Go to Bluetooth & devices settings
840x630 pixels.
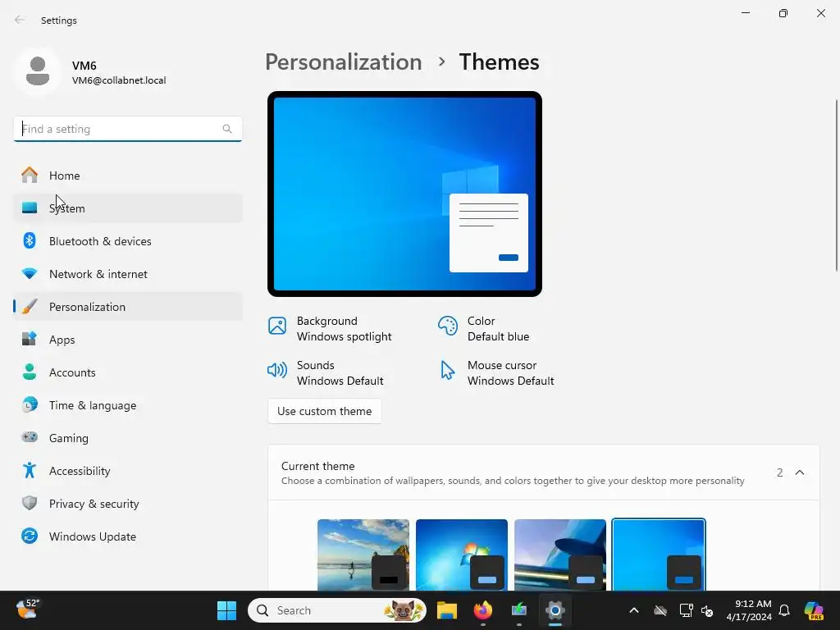point(128,240)
